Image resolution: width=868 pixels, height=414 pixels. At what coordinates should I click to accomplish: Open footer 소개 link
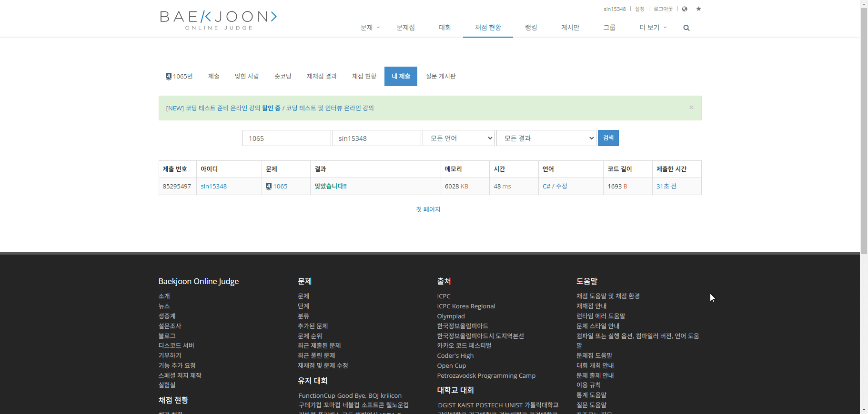tap(164, 296)
